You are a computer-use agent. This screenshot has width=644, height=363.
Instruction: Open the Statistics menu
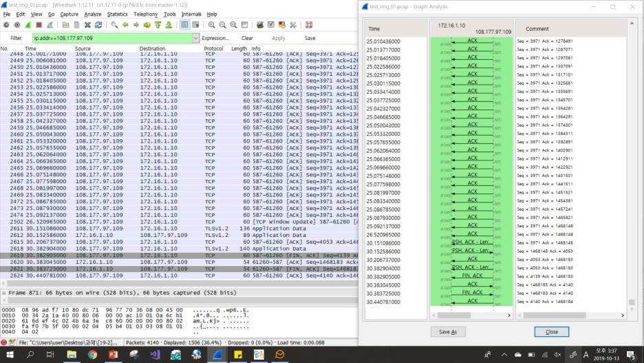(x=118, y=14)
